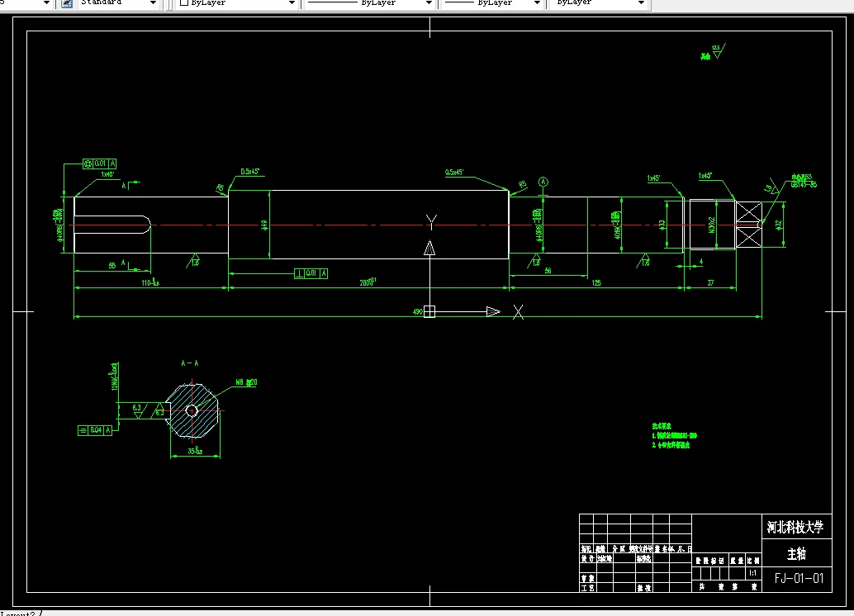The width and height of the screenshot is (854, 616).
Task: Select the A - A section view label
Action: [189, 363]
